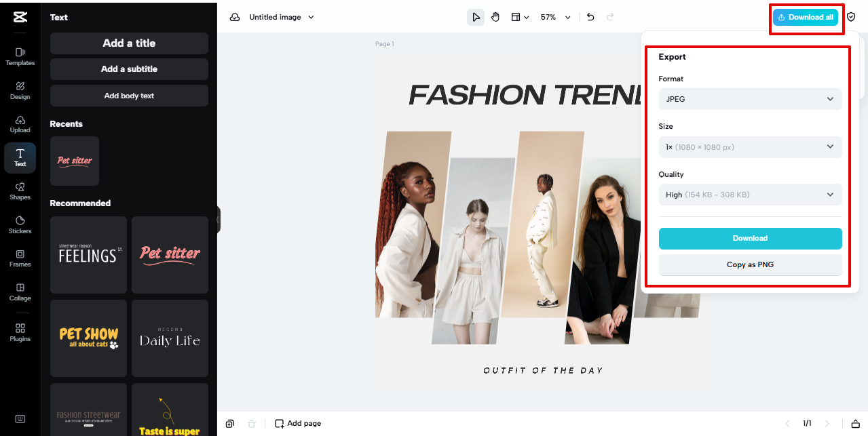Select the Pet sitter recent text thumbnail
The image size is (868, 436).
tap(74, 161)
